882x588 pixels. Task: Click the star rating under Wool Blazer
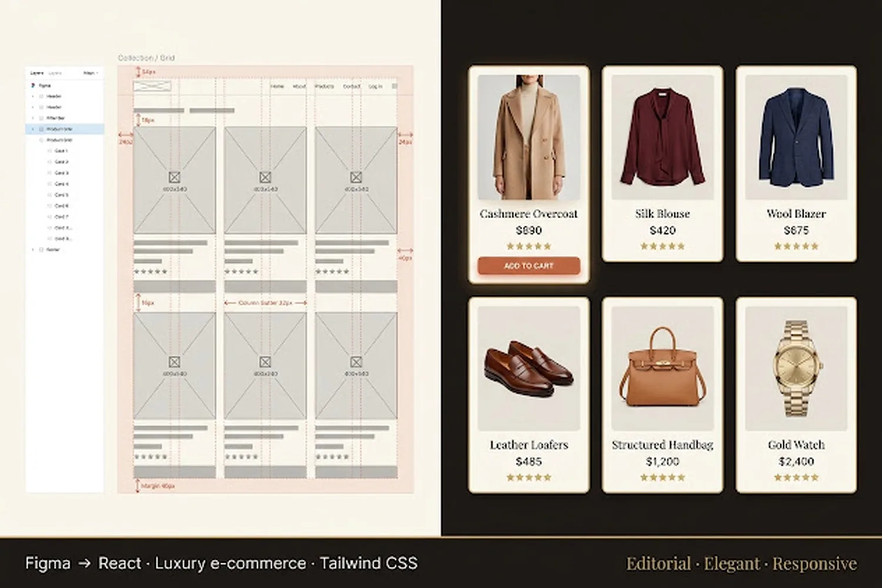click(796, 246)
